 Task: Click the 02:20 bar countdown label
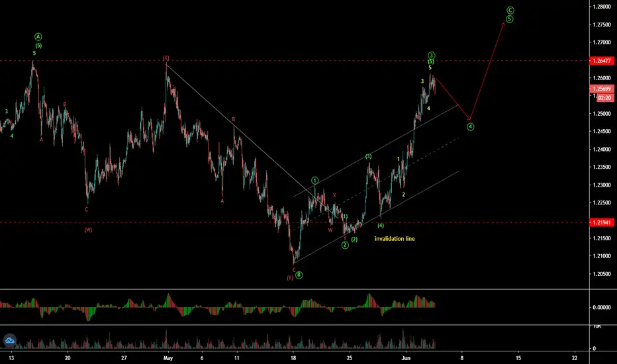[604, 98]
